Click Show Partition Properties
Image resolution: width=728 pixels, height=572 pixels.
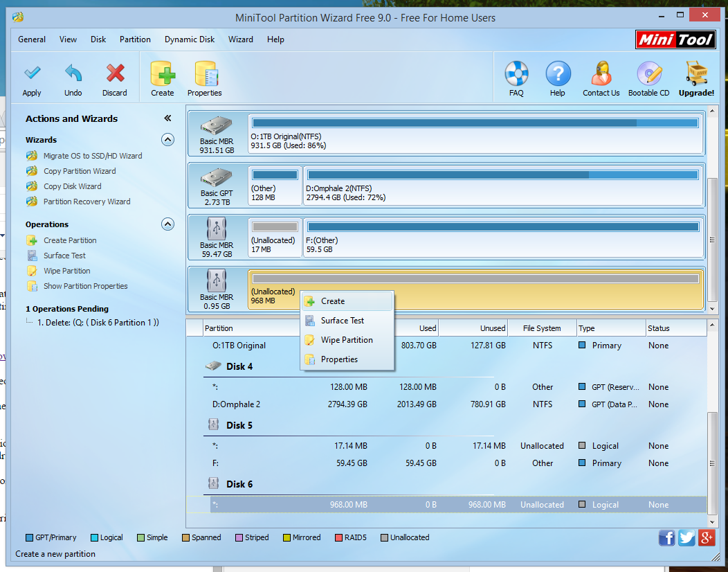click(85, 286)
